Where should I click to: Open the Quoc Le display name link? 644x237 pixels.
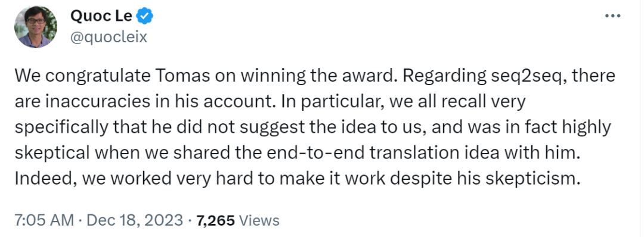point(101,17)
